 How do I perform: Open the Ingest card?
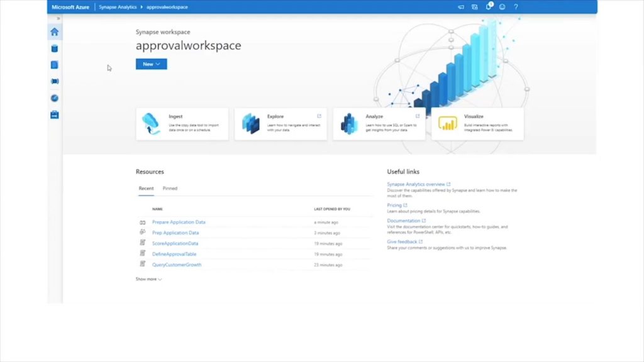[x=182, y=124]
